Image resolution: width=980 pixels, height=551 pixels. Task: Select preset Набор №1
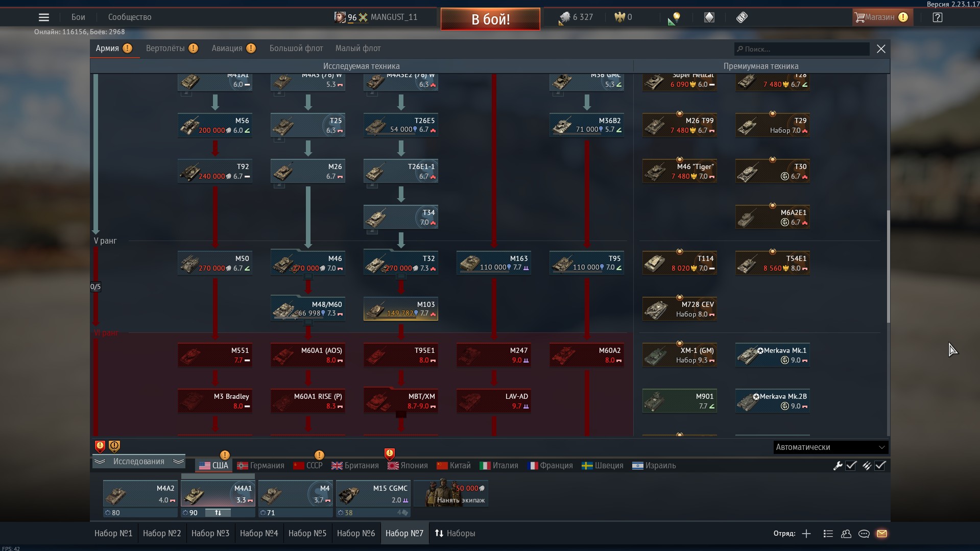coord(113,534)
